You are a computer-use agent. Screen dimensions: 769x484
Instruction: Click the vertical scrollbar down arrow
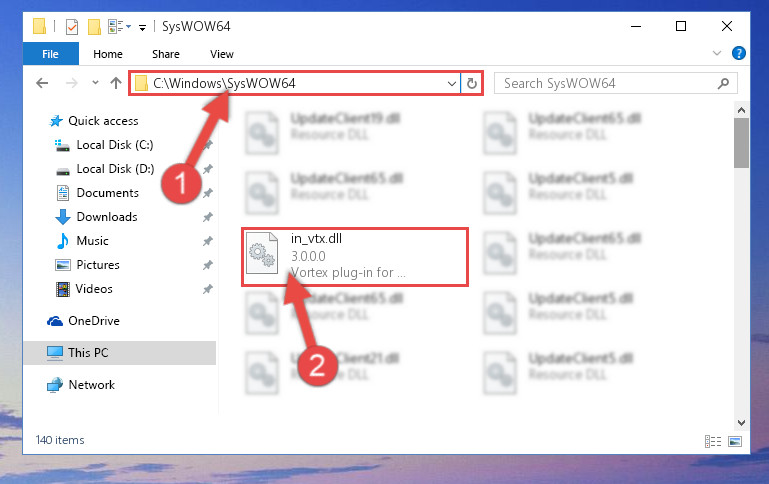741,423
